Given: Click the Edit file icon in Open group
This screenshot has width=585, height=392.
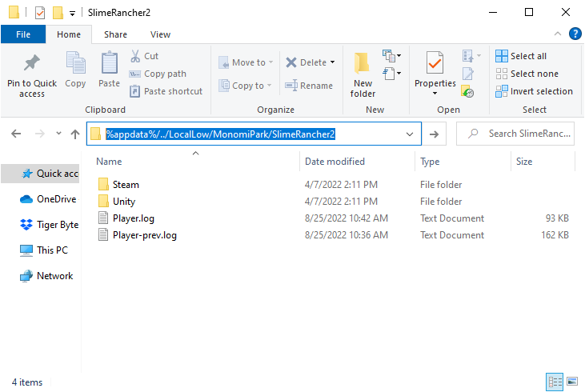Looking at the screenshot, I should (468, 74).
